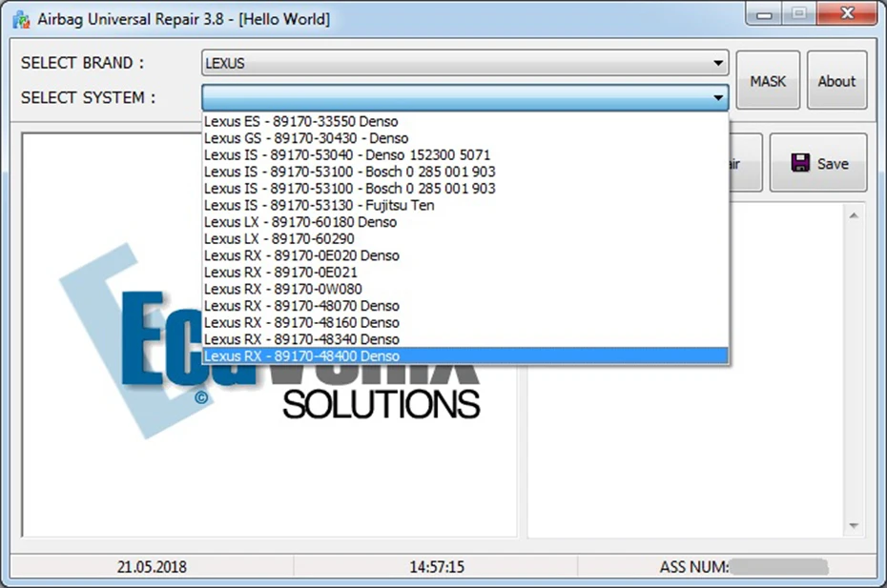The height and width of the screenshot is (588, 887).
Task: Select Lexus LX - 89170-60180 Denso
Action: 465,222
